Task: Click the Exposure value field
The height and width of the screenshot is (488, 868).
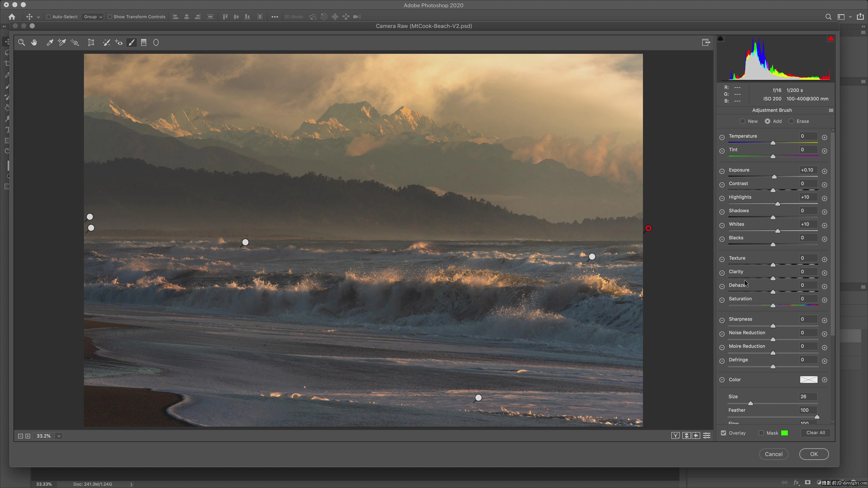Action: tap(808, 170)
